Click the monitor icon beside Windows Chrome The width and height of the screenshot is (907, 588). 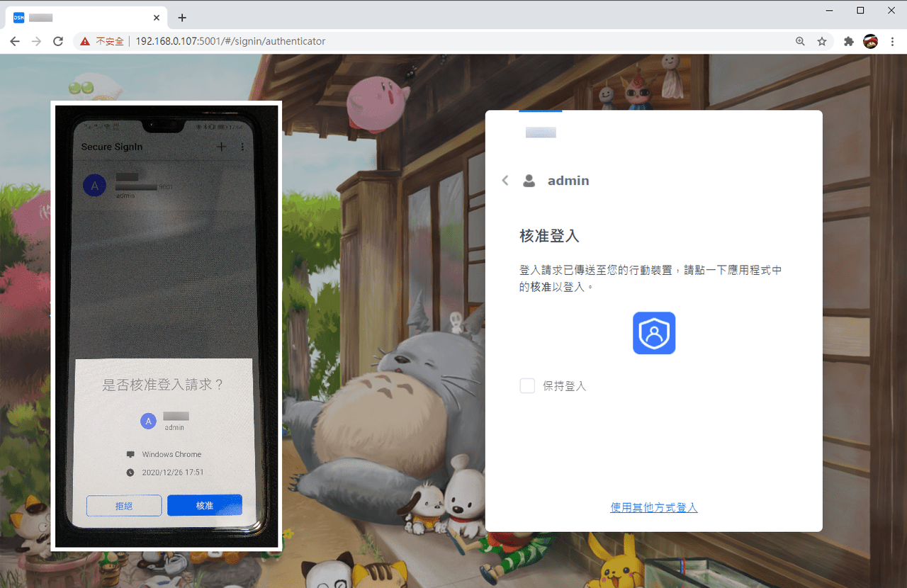pos(130,454)
